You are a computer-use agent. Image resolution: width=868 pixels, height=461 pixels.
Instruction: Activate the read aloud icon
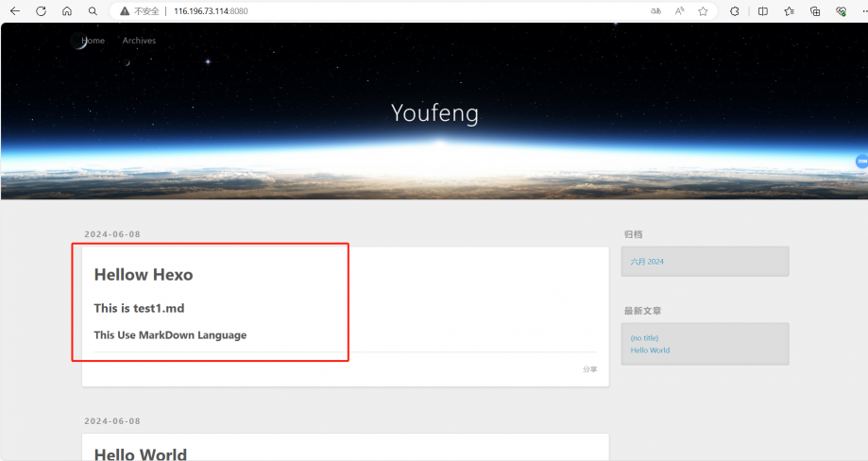coord(679,11)
